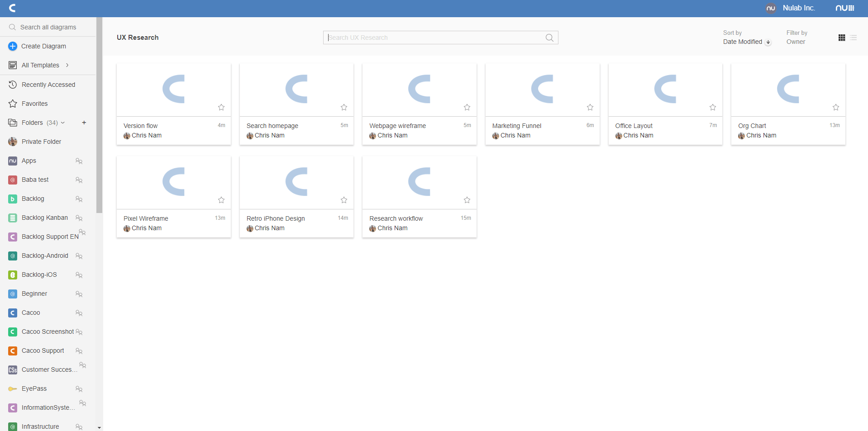Open the Private Folder

tap(41, 142)
